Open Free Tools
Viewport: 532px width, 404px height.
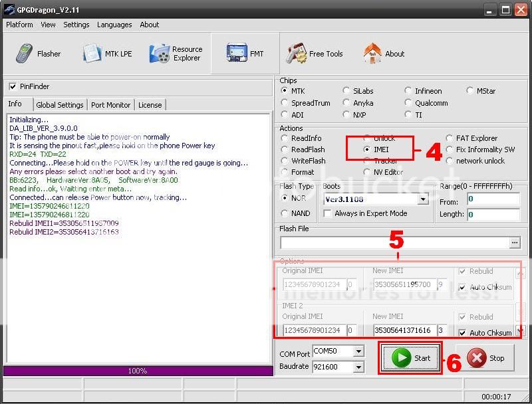pos(314,54)
